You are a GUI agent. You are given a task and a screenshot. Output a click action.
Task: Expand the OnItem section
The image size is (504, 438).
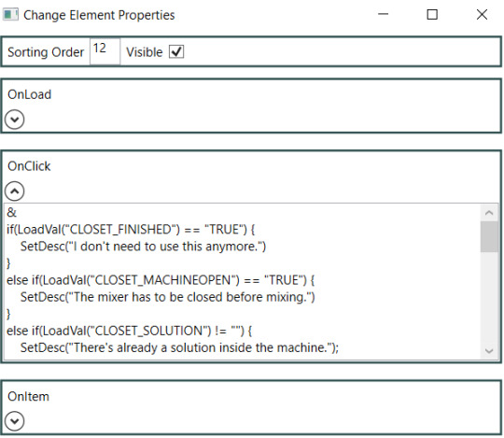[x=14, y=421]
